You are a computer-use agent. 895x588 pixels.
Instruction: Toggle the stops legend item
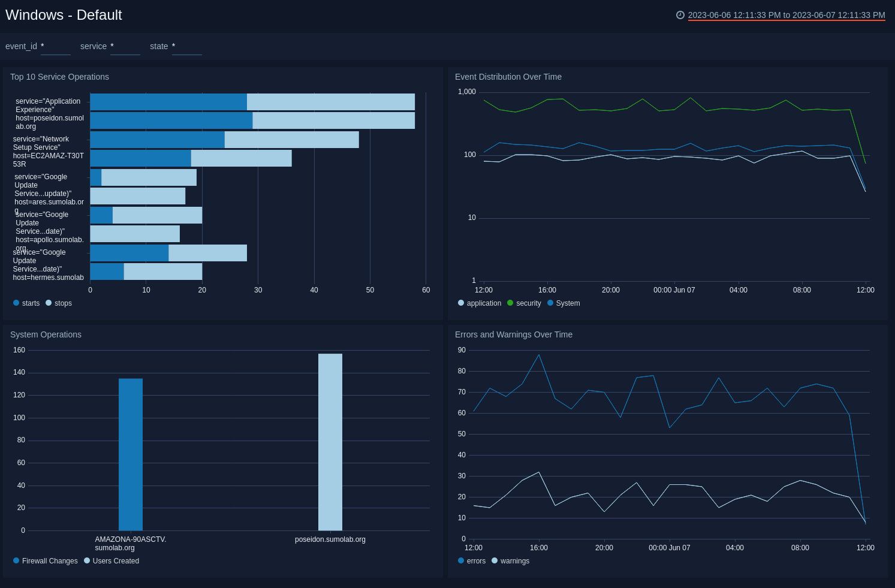[x=59, y=303]
